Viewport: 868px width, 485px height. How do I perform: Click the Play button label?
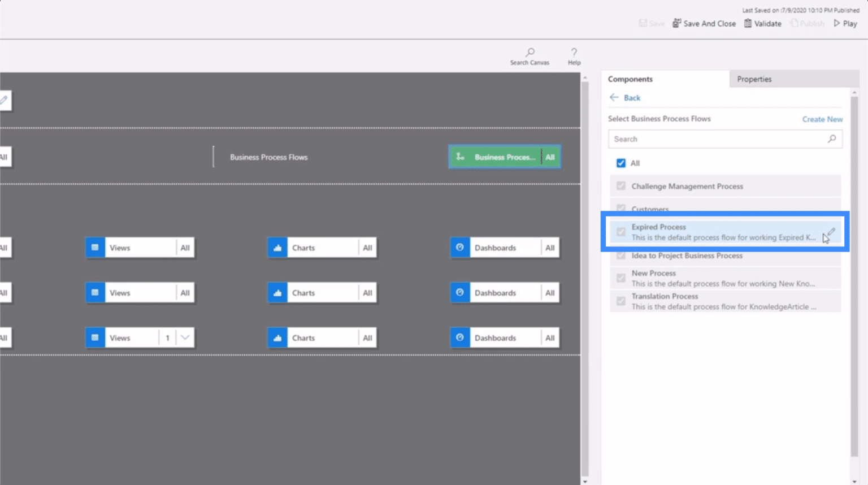[850, 24]
